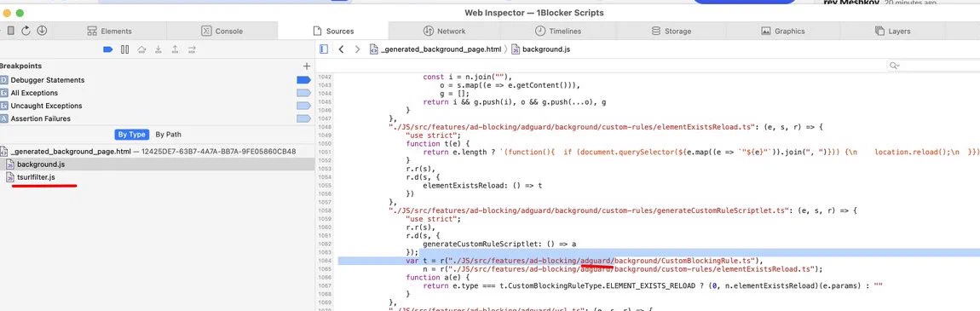Open the Storage tab

(x=672, y=31)
